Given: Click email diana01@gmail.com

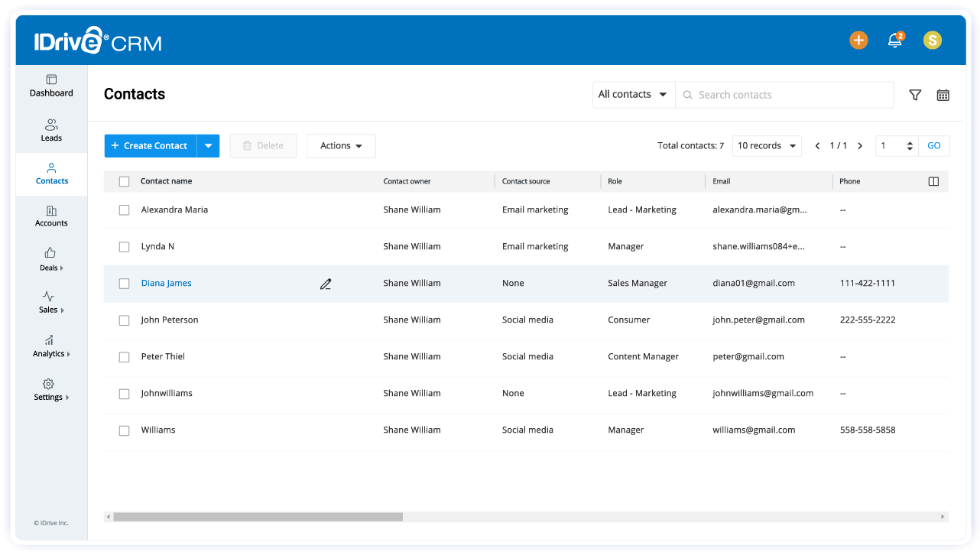Looking at the screenshot, I should pyautogui.click(x=754, y=283).
